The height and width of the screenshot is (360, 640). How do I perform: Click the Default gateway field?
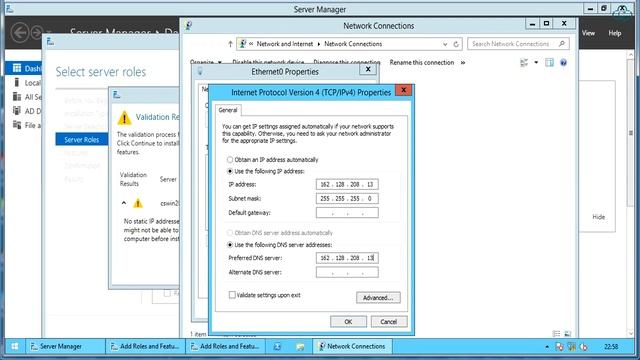(347, 213)
